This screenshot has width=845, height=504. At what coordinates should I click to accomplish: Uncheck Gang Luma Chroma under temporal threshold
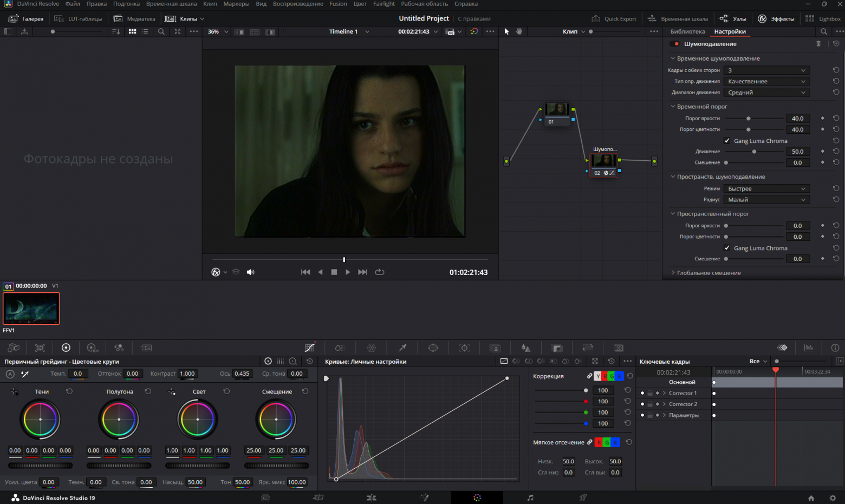tap(727, 141)
